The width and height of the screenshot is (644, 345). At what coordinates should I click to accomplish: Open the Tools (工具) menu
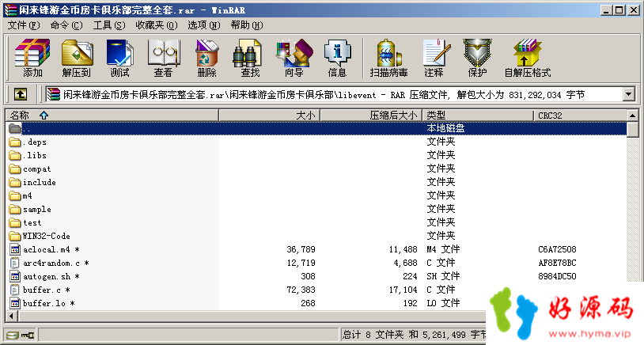[109, 25]
